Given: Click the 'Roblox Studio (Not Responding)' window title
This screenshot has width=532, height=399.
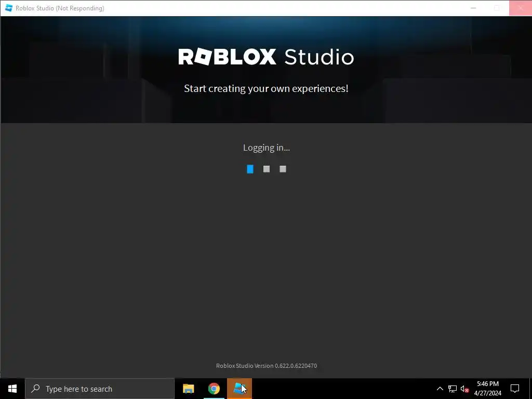Looking at the screenshot, I should click(60, 8).
